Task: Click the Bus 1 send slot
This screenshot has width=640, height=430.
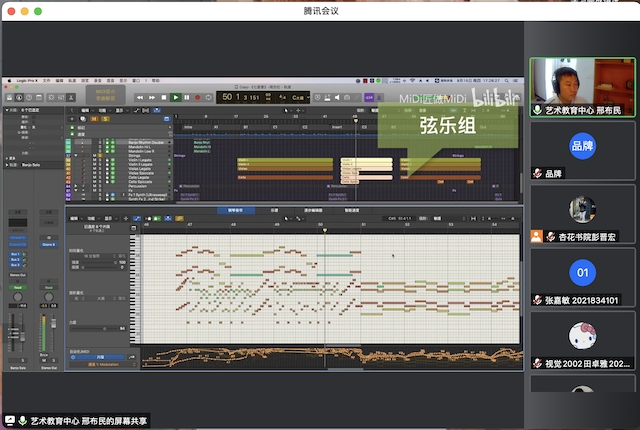Action: [15, 254]
